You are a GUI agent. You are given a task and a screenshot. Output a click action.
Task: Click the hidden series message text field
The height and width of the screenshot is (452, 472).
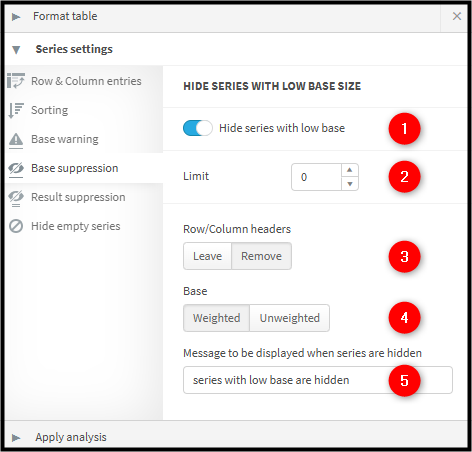[318, 380]
